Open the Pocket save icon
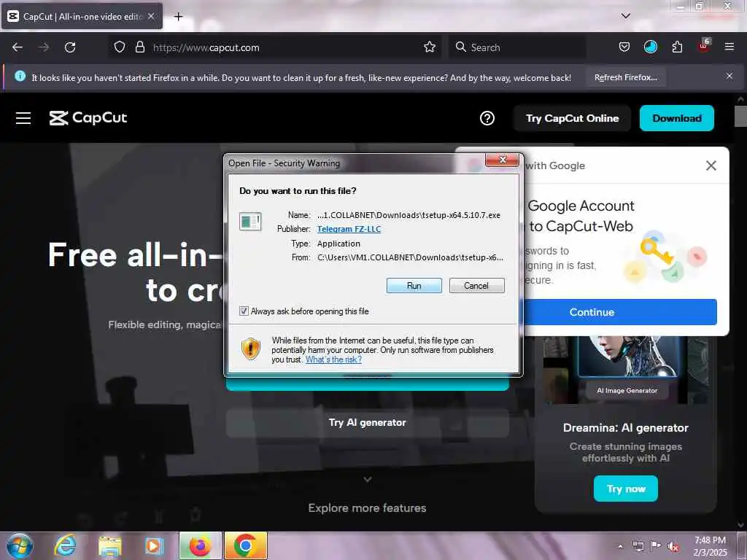This screenshot has height=560, width=747. (624, 47)
